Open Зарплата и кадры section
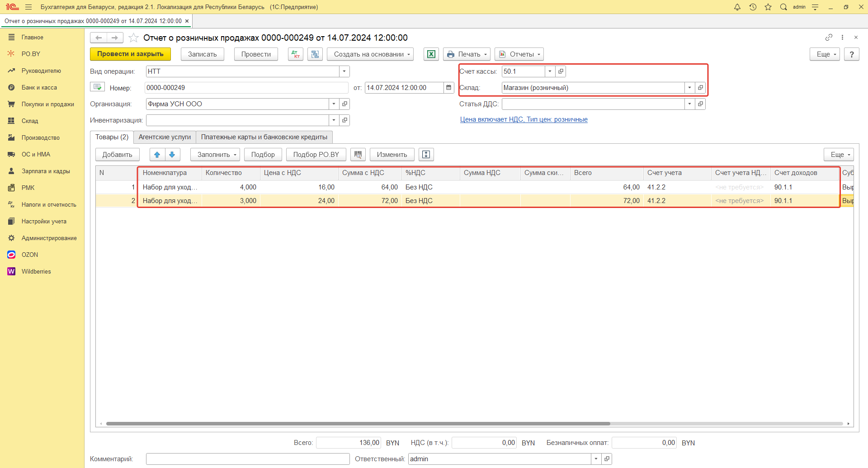 coord(46,171)
